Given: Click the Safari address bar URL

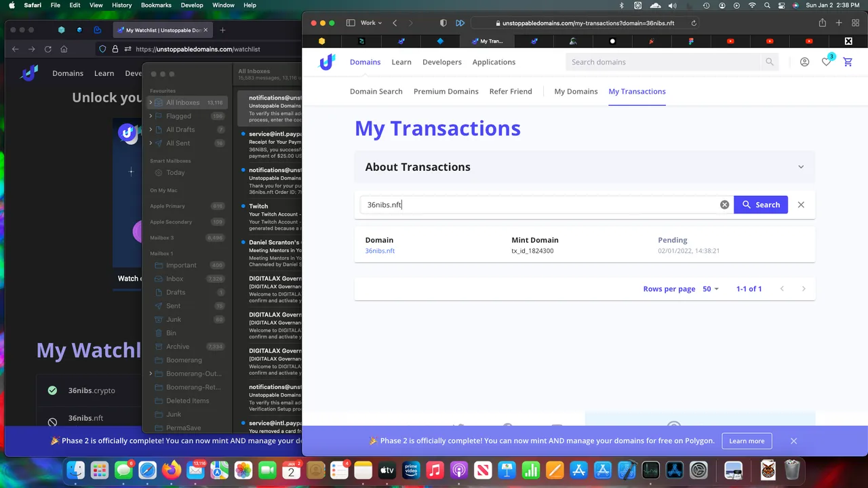Looking at the screenshot, I should 588,23.
